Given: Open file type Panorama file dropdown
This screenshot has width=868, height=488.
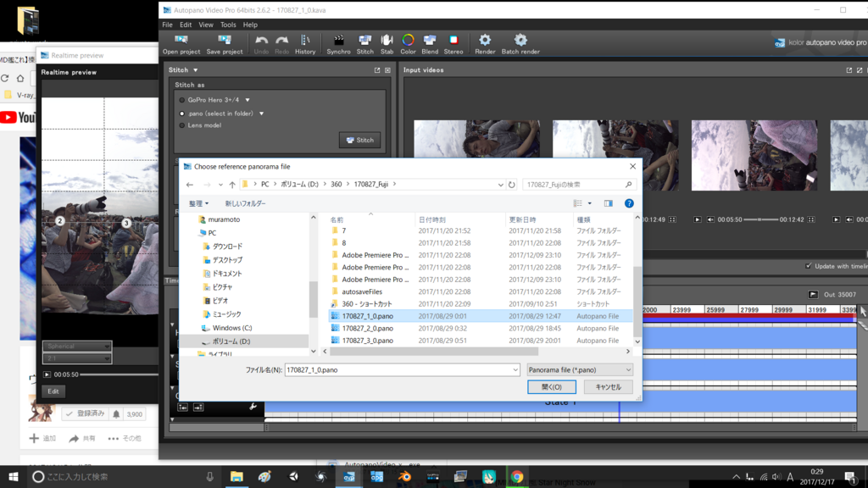Looking at the screenshot, I should pos(579,369).
